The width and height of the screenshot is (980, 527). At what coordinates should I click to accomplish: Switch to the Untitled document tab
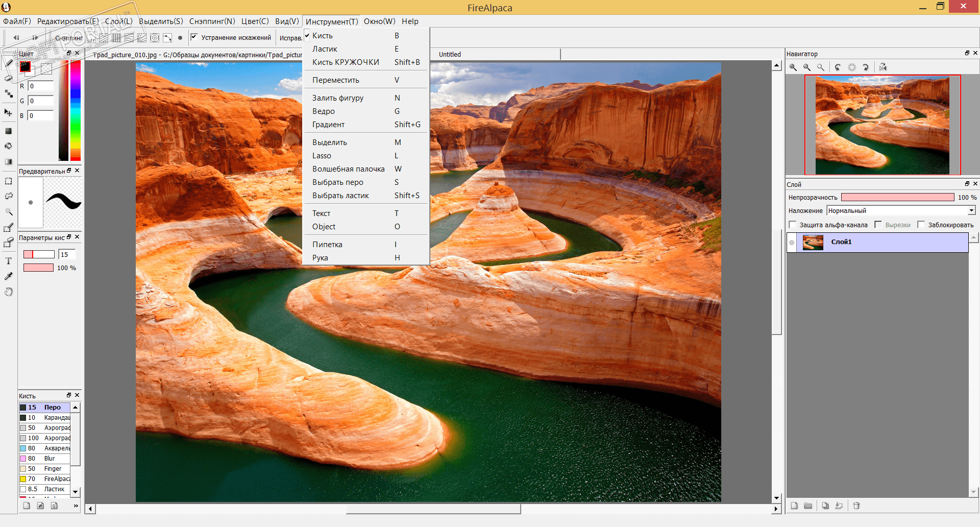coord(450,55)
